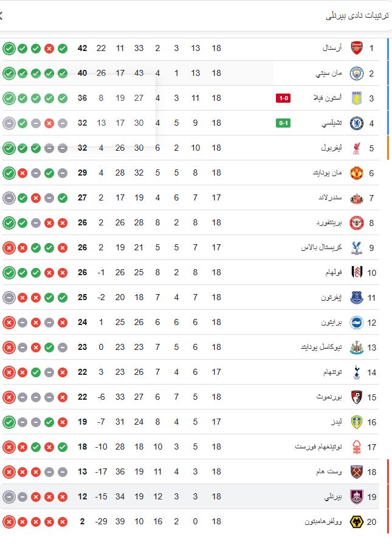392x548 pixels.
Task: Click the Chelsea club crest
Action: (x=357, y=123)
